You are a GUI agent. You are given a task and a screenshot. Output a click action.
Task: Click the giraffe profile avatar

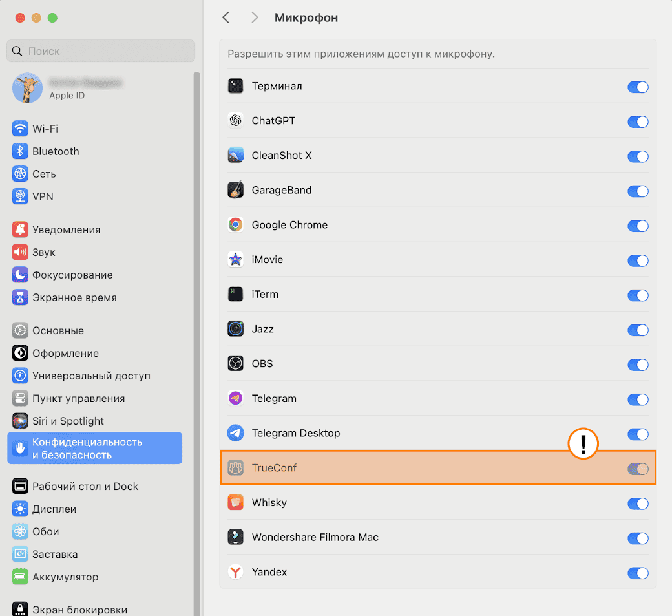[27, 88]
